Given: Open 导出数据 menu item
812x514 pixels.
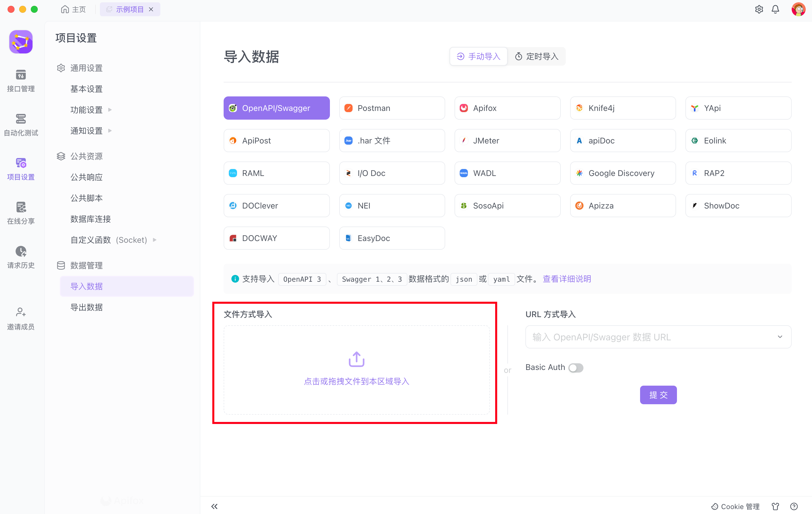Looking at the screenshot, I should click(x=86, y=308).
